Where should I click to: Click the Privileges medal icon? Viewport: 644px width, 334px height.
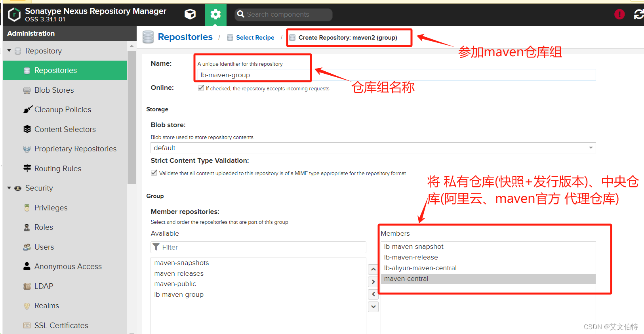click(27, 208)
